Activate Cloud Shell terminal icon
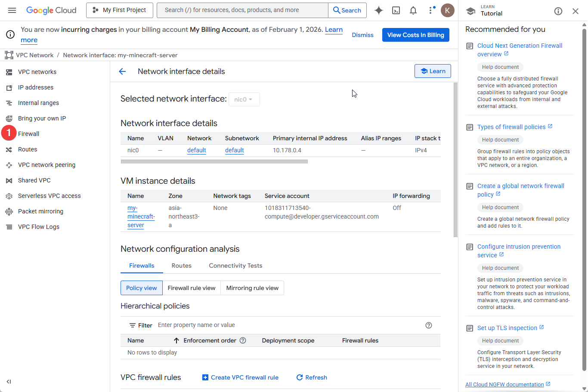The width and height of the screenshot is (588, 392). 396,10
